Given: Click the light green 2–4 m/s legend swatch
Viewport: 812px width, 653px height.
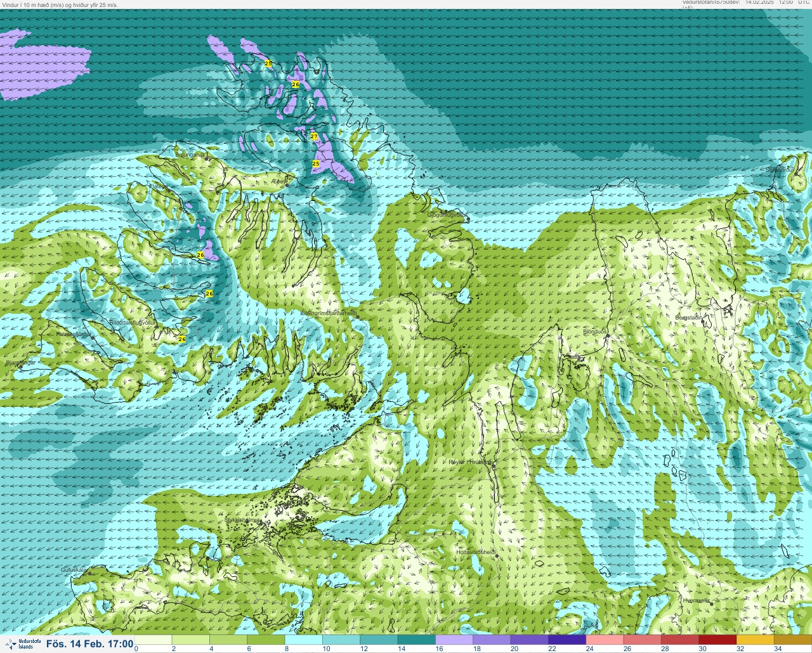Looking at the screenshot, I should tap(192, 640).
